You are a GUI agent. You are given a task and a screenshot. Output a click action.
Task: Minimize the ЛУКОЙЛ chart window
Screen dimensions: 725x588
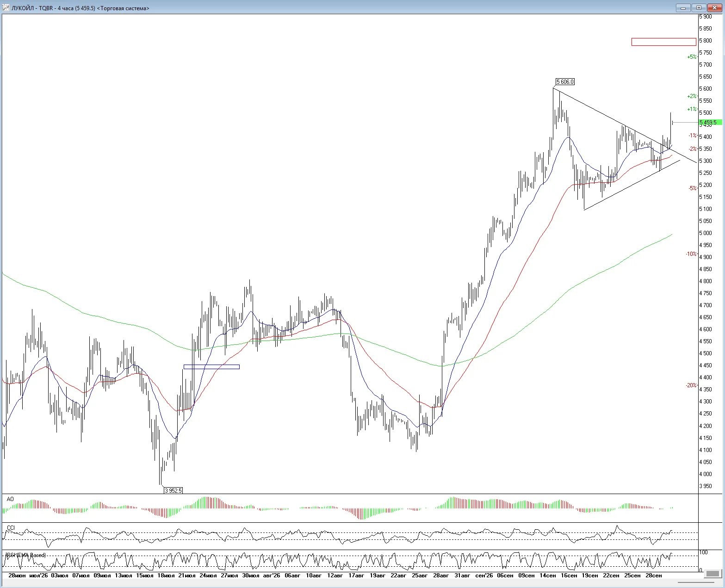[x=683, y=8]
